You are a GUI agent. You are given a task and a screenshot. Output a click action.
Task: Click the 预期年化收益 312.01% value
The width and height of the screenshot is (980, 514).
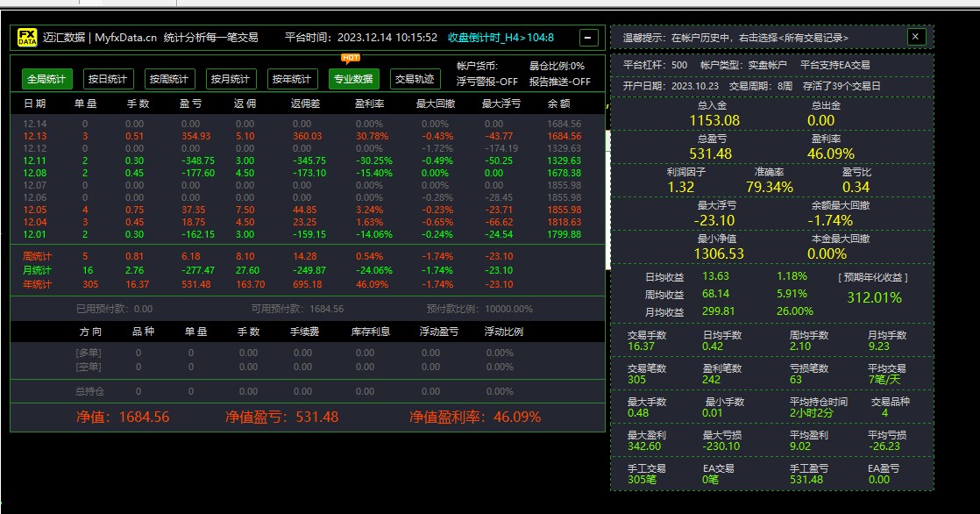click(875, 297)
